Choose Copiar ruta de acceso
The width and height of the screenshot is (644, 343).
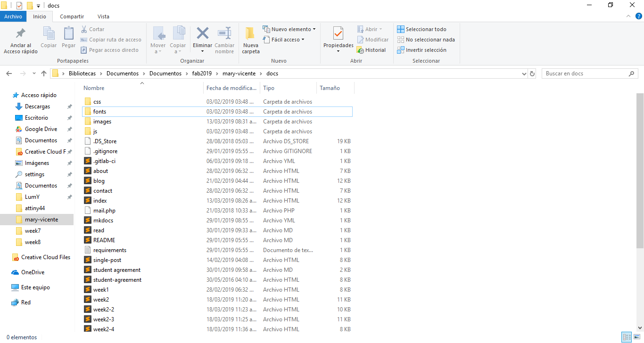coord(111,40)
